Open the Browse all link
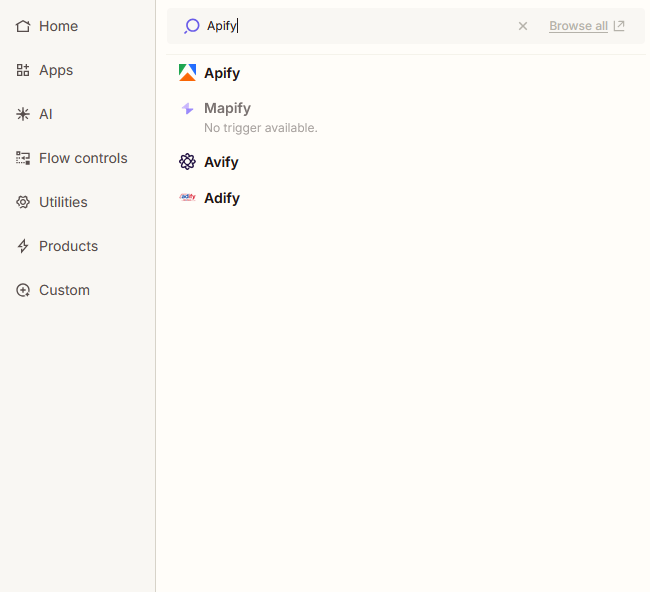The image size is (650, 592). pyautogui.click(x=578, y=26)
